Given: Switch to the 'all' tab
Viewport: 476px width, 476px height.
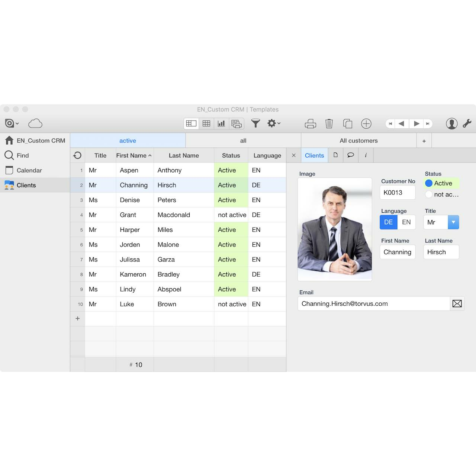Looking at the screenshot, I should [243, 141].
